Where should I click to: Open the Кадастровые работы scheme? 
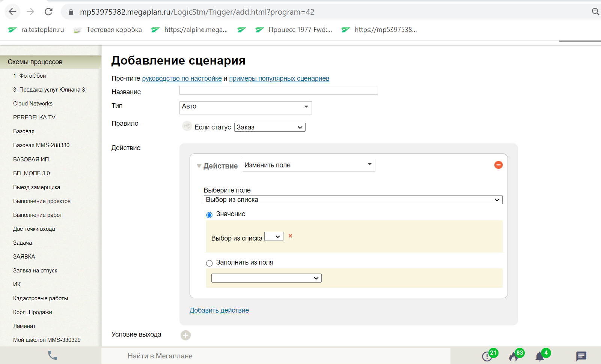41,298
